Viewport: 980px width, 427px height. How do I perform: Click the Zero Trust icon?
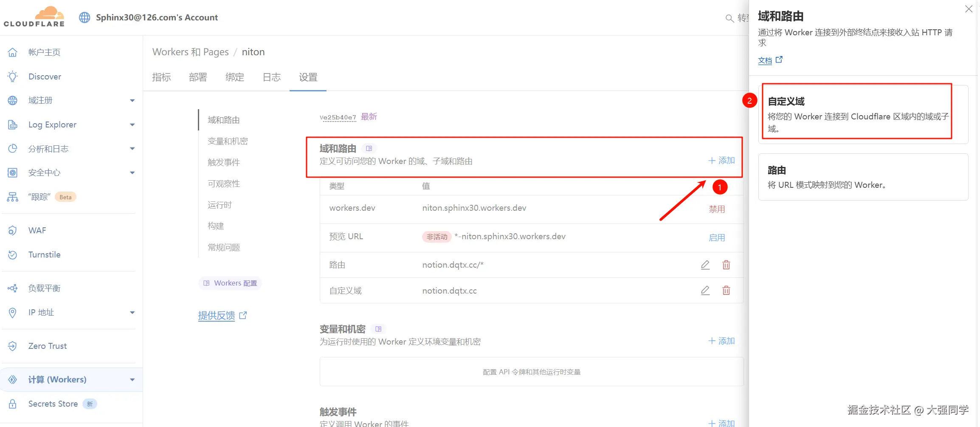[x=13, y=346]
